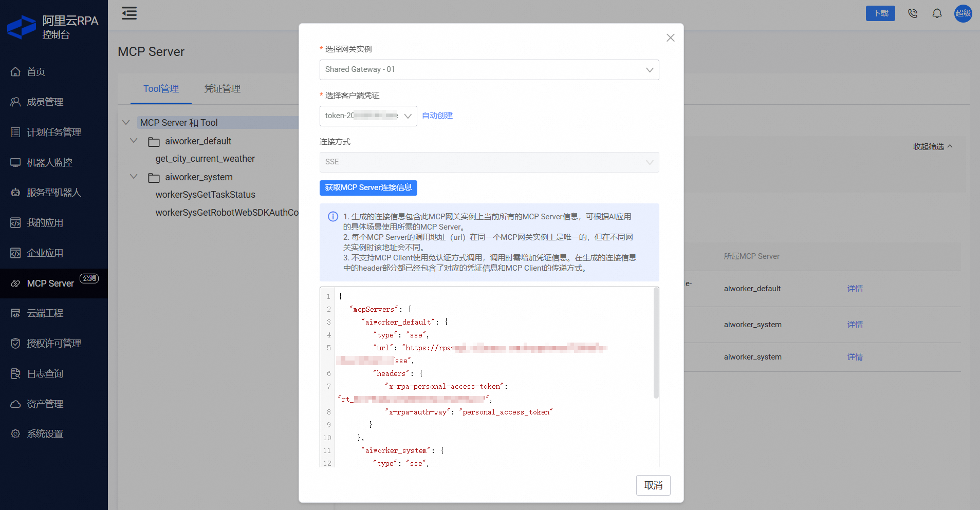Open 云端工程 in the sidebar menu
The width and height of the screenshot is (980, 510).
(54, 313)
